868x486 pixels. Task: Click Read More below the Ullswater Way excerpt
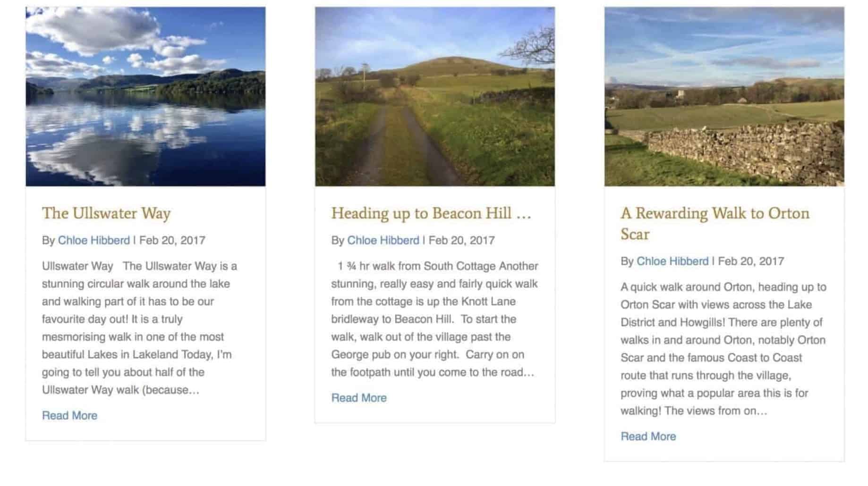pos(69,415)
